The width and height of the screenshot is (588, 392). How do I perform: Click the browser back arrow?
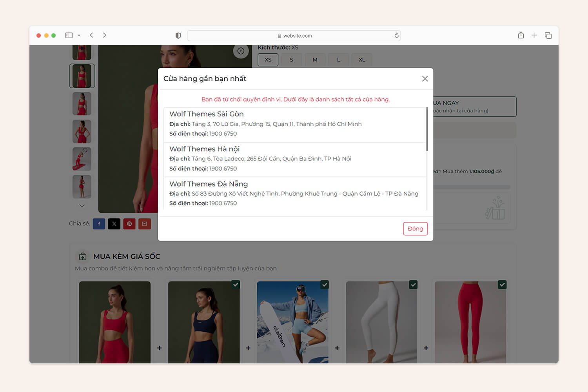[91, 35]
